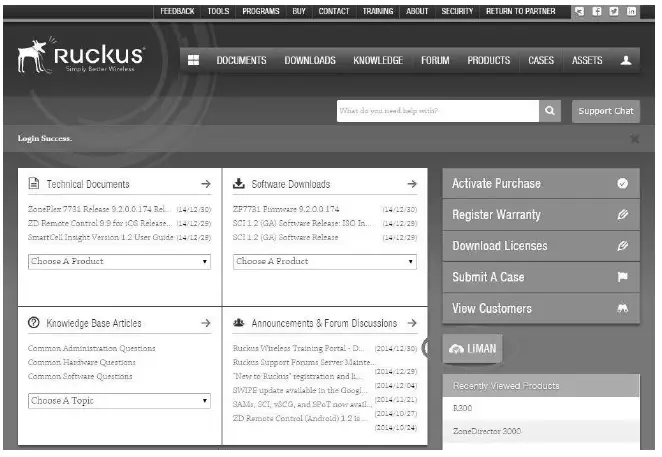Image resolution: width=662 pixels, height=457 pixels.
Task: Expand Choose A Product under Software Downloads
Action: [325, 261]
